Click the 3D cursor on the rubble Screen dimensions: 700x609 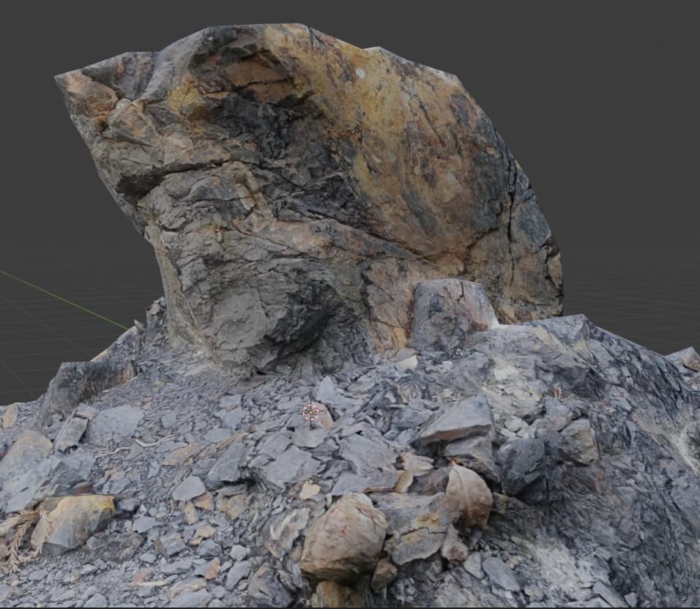coord(311,413)
